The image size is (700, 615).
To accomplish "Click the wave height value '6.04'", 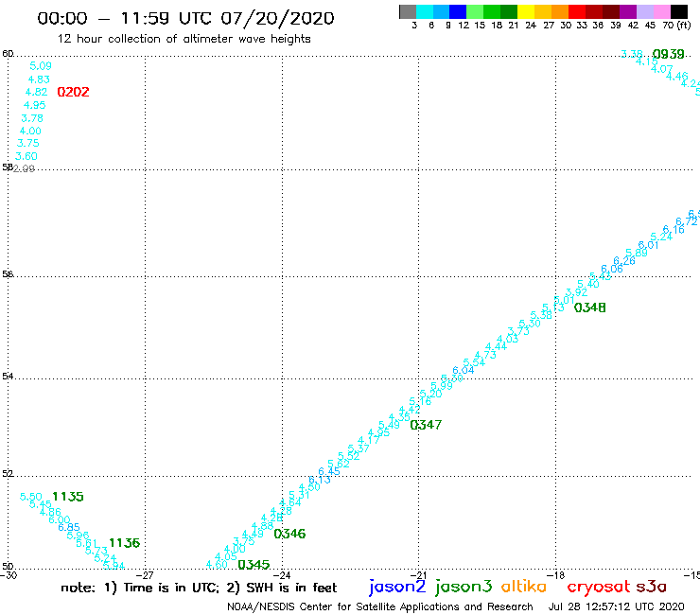I will [464, 370].
